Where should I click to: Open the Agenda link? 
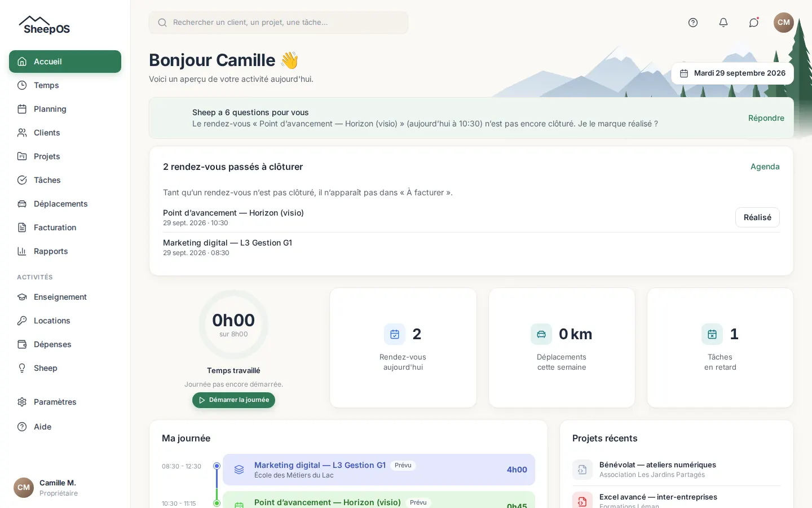click(x=765, y=167)
